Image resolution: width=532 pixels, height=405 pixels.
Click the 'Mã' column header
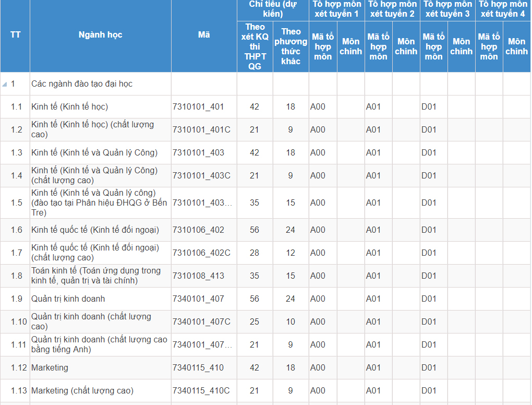pos(204,35)
